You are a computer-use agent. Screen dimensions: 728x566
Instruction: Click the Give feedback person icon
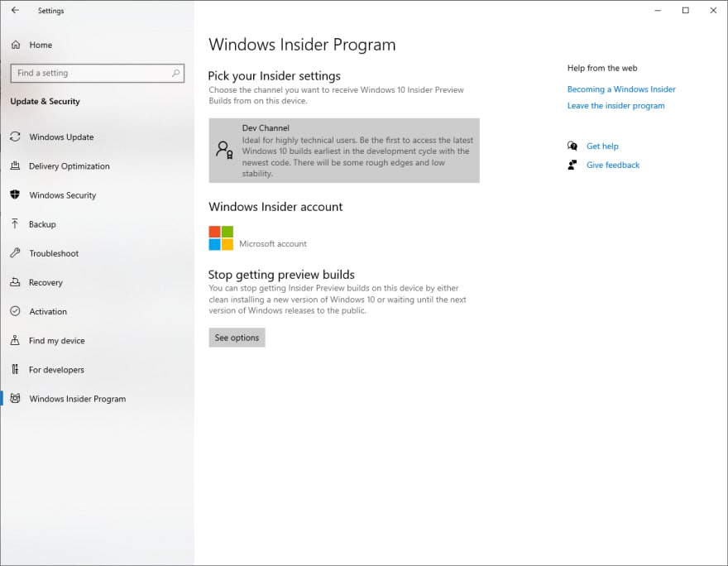click(x=572, y=165)
